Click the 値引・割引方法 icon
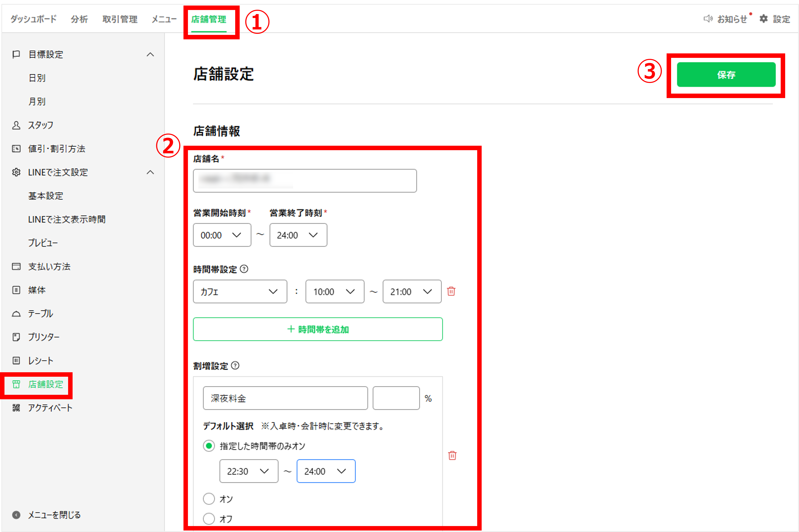This screenshot has height=532, width=799. [16, 149]
